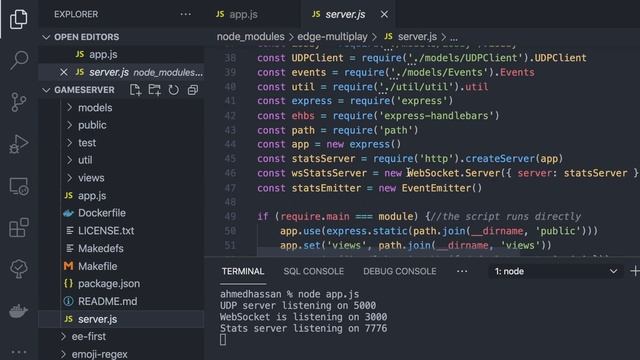
Task: Show additional activity bar views ellipsis
Action: pos(19,351)
